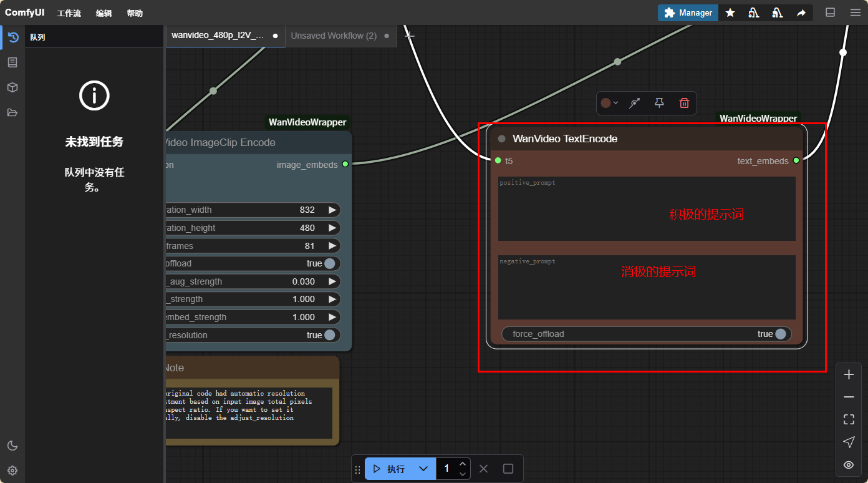The image size is (868, 483).
Task: Open the model library cube icon
Action: tap(12, 87)
